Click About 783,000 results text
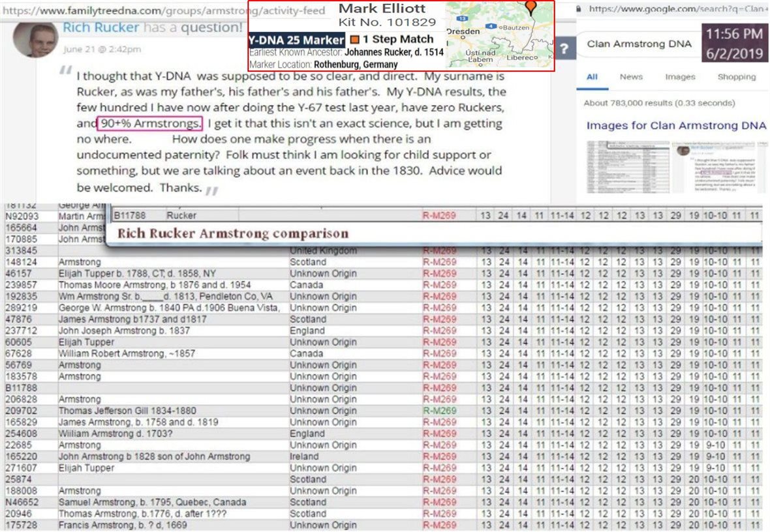 click(659, 103)
